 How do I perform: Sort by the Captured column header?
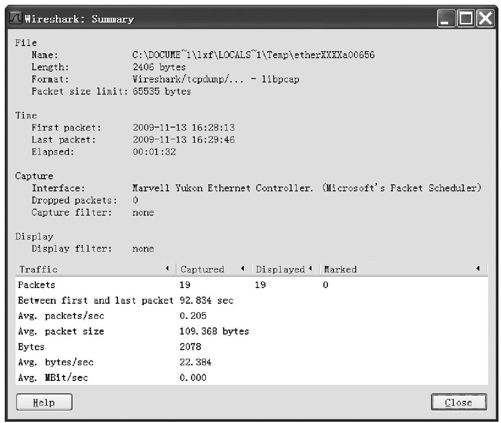(213, 269)
